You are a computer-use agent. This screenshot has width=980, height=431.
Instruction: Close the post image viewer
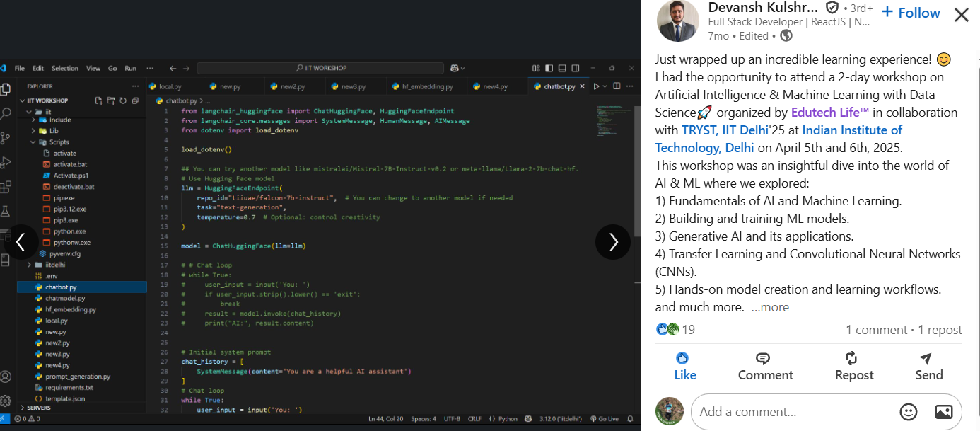[961, 15]
